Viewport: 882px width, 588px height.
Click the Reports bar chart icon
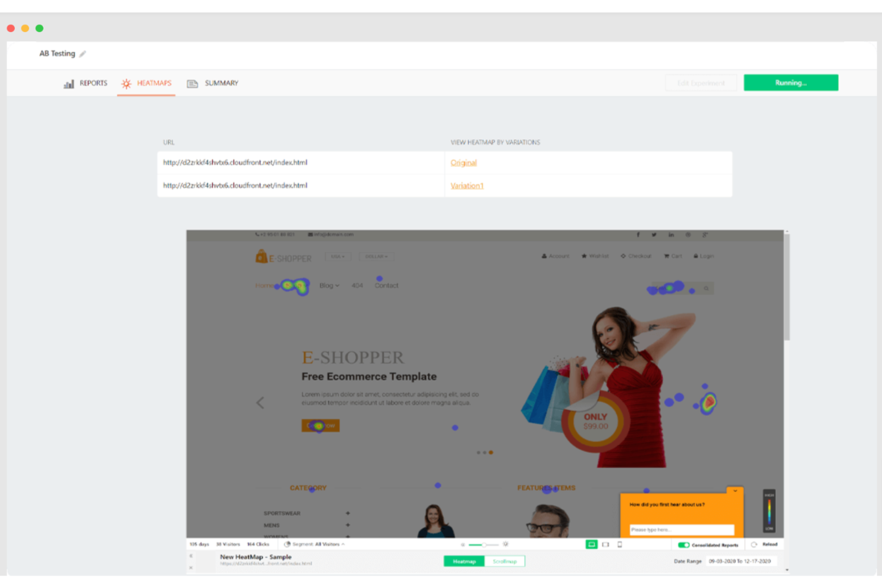tap(69, 83)
